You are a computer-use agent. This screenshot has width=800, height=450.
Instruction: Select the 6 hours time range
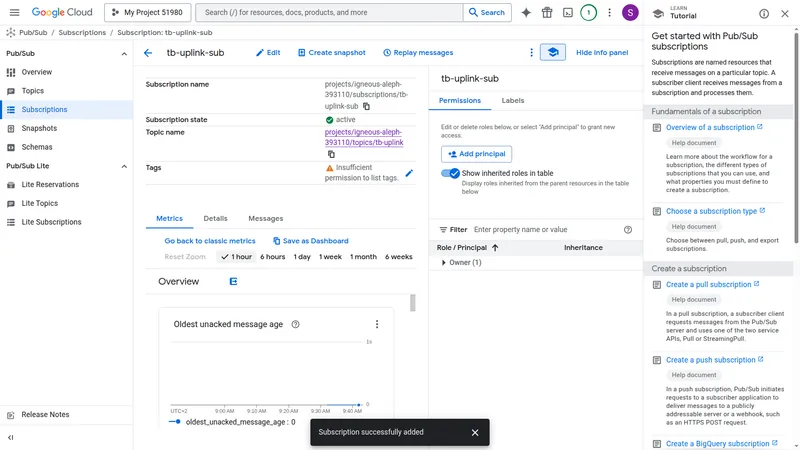[272, 257]
